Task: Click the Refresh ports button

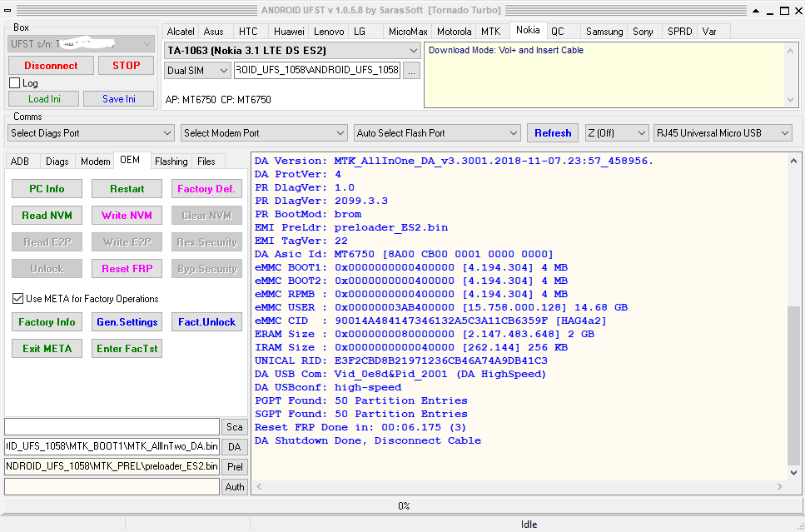Action: [x=553, y=133]
